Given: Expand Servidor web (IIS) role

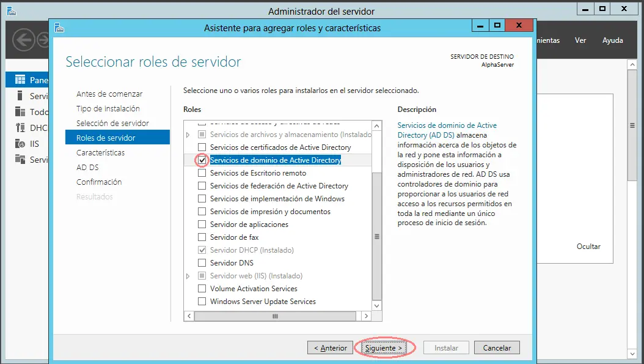Looking at the screenshot, I should click(x=188, y=276).
